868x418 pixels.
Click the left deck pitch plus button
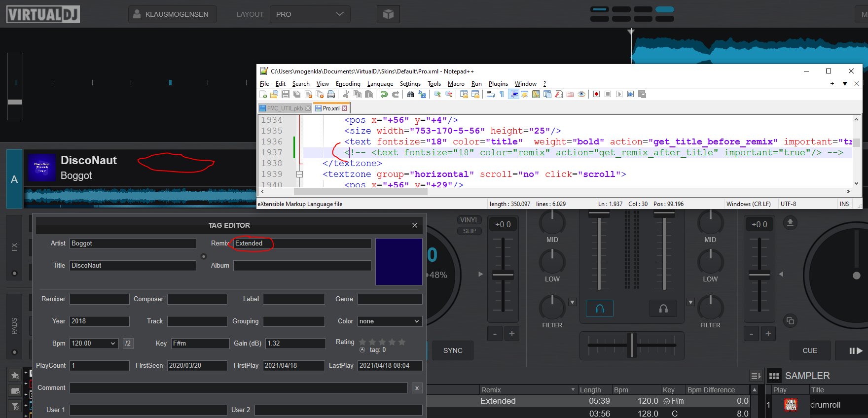click(x=512, y=334)
